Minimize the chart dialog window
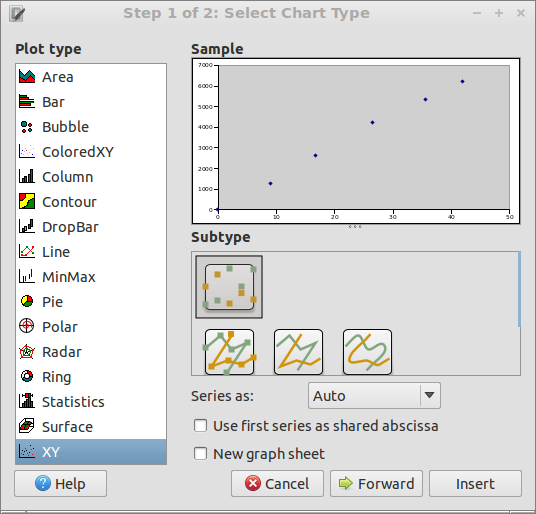The height and width of the screenshot is (514, 536). [x=477, y=13]
